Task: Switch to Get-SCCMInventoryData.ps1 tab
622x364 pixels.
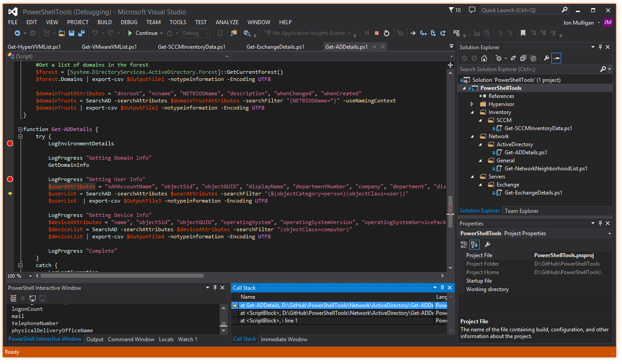Action: [x=192, y=47]
